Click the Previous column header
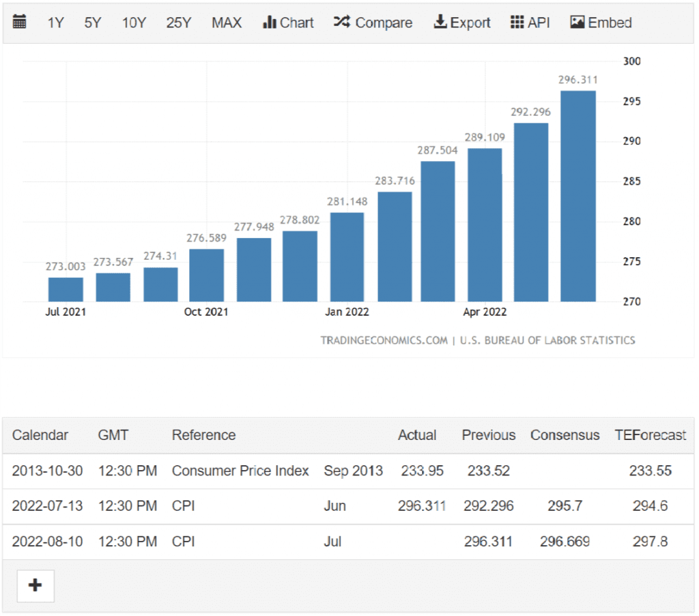 [489, 435]
